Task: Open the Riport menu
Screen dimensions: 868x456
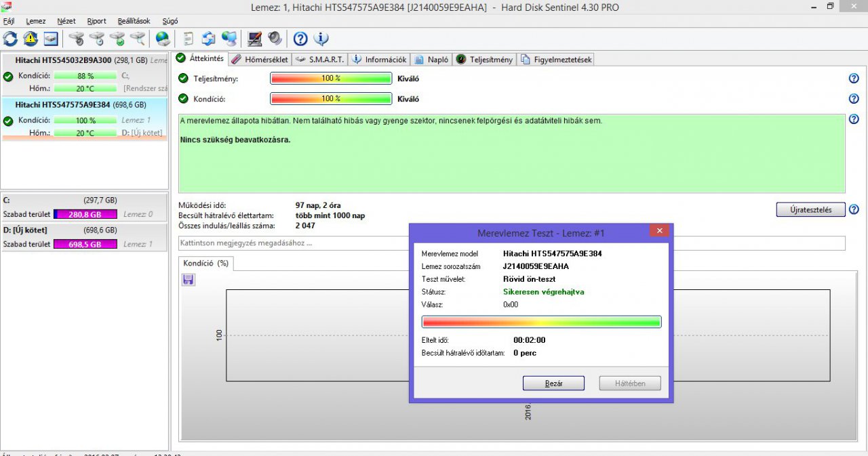Action: pyautogui.click(x=97, y=21)
